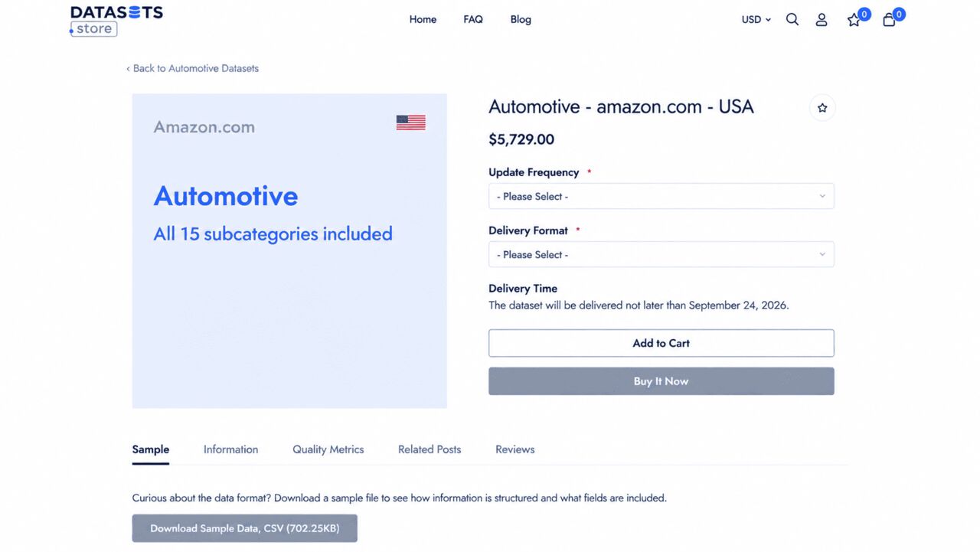Click the delivery date sentence
Image resolution: width=980 pixels, height=552 pixels.
click(x=639, y=305)
